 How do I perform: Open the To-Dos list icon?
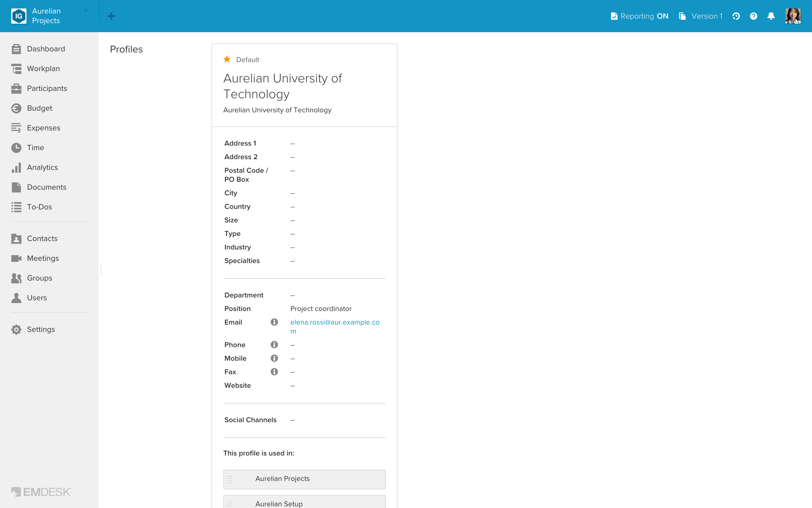click(x=16, y=207)
